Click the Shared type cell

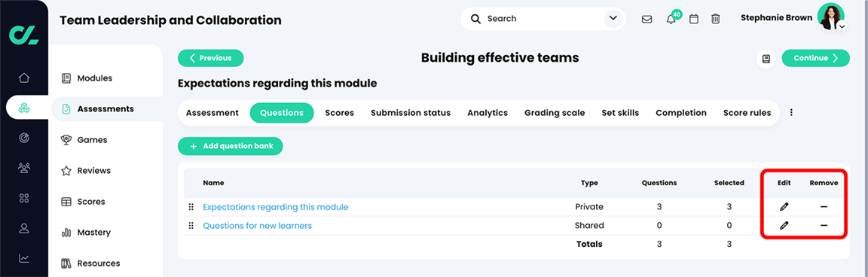tap(589, 226)
